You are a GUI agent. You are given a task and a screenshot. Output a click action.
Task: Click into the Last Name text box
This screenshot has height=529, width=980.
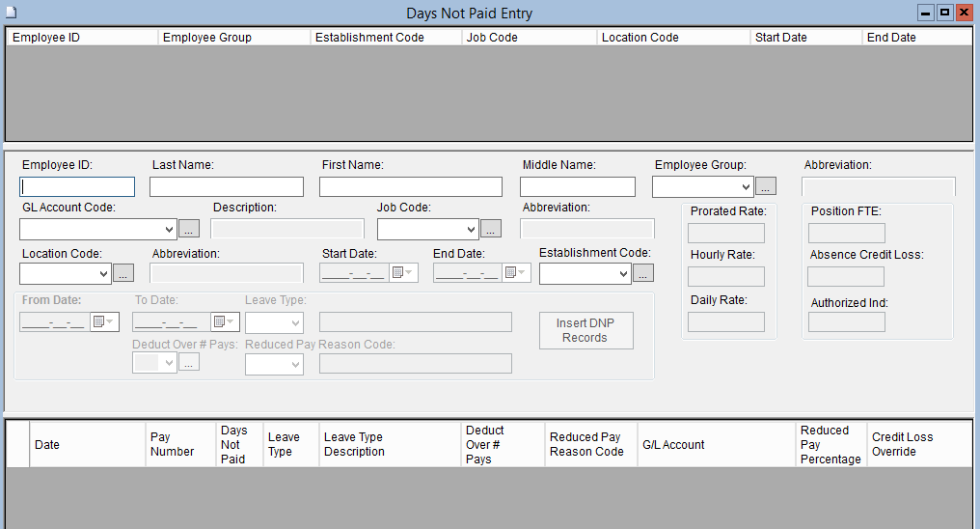tap(227, 186)
